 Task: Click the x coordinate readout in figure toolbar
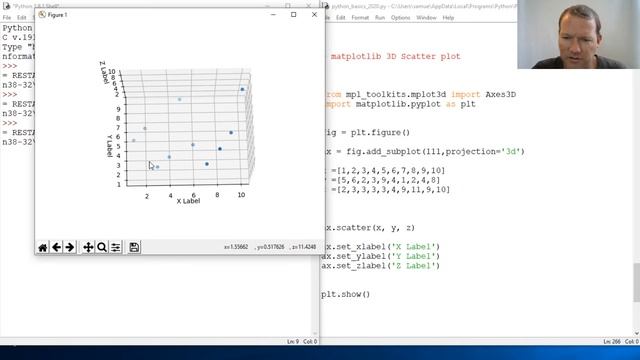[236, 247]
